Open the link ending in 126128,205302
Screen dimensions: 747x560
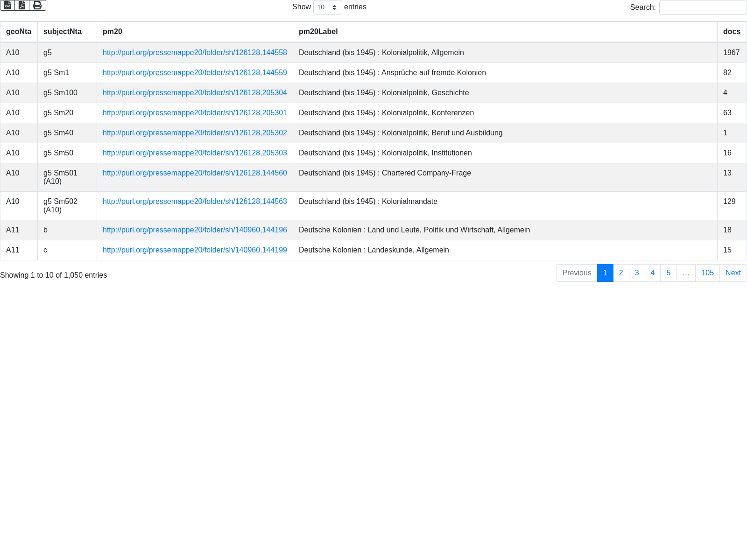pyautogui.click(x=195, y=133)
